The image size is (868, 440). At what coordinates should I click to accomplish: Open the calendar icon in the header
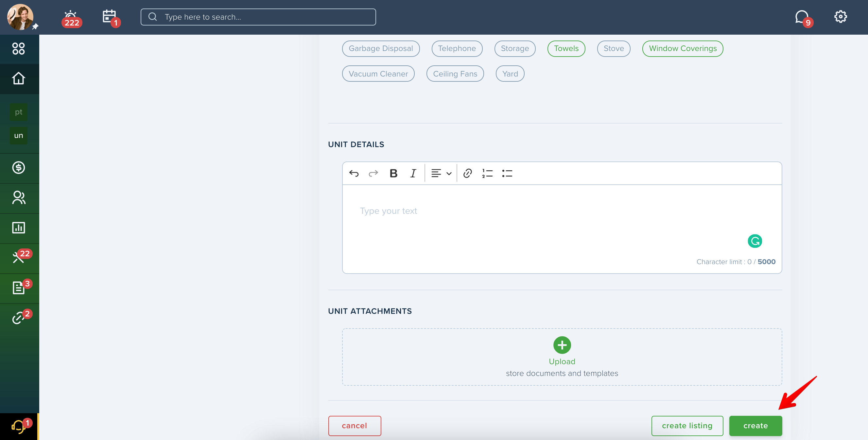click(111, 18)
